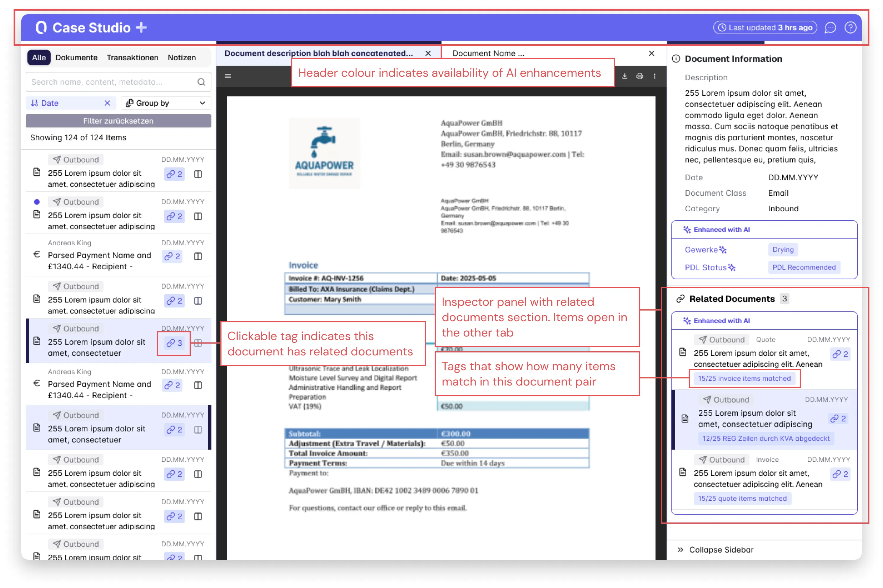Click the Filter zurücksetzen button

118,121
